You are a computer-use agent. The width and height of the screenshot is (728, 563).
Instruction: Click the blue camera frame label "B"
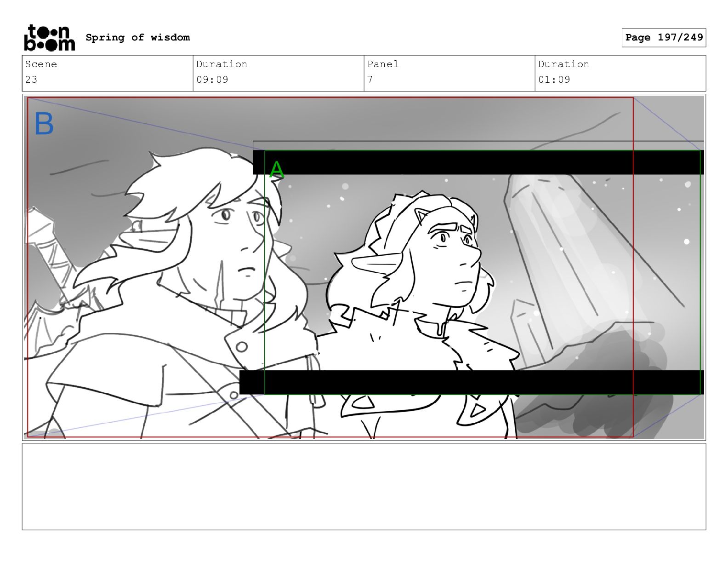click(44, 124)
